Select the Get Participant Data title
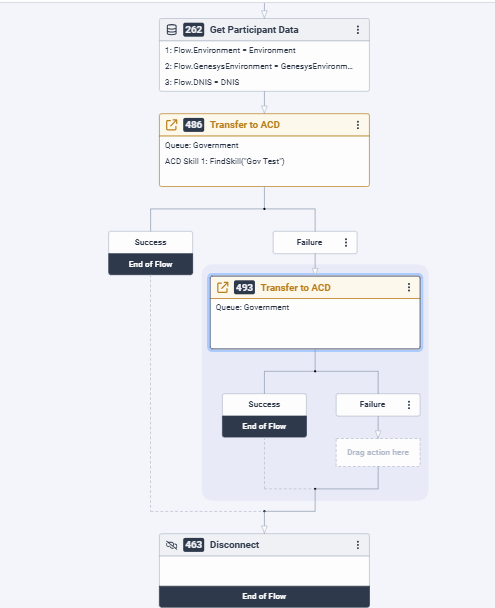The height and width of the screenshot is (608, 495). click(254, 30)
